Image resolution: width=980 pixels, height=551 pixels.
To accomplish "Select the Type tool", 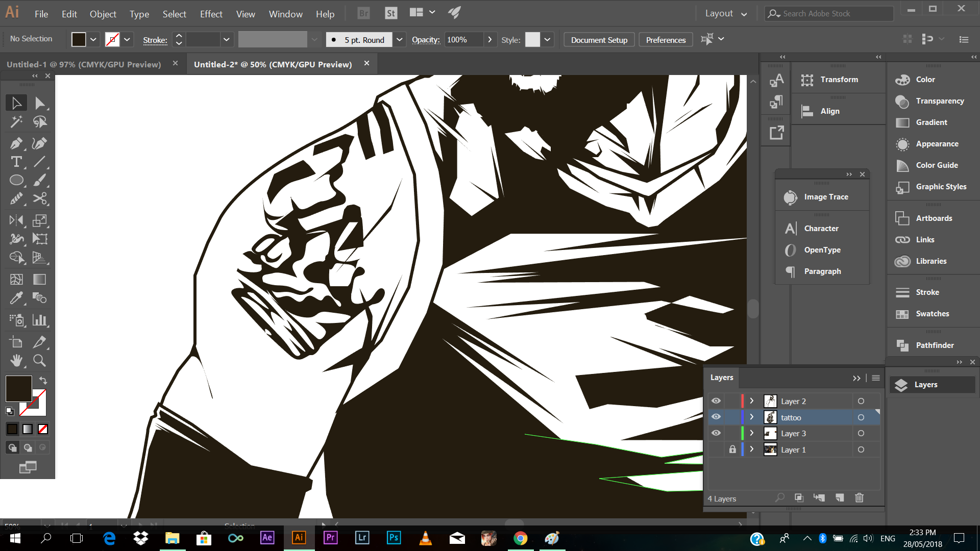I will 16,162.
